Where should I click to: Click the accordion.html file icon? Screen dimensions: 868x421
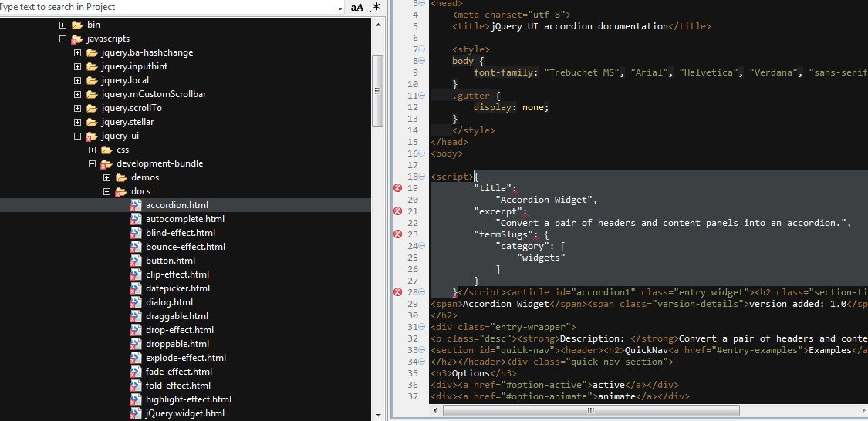(x=136, y=205)
